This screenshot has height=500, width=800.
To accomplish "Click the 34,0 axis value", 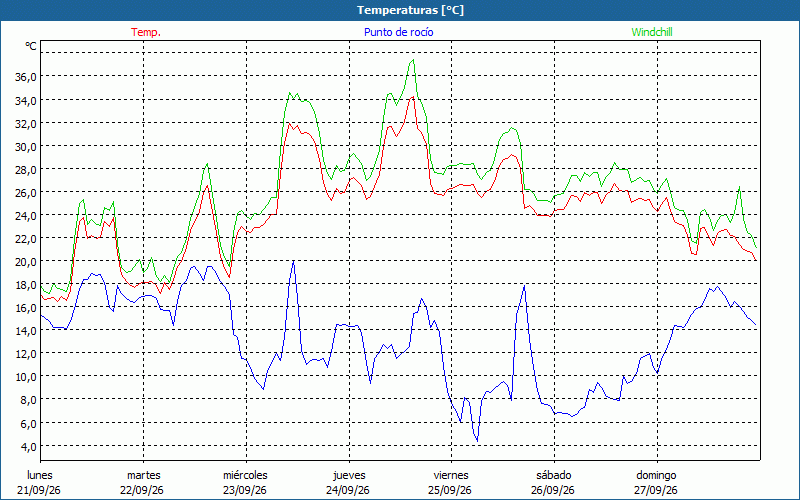I will 26,101.
